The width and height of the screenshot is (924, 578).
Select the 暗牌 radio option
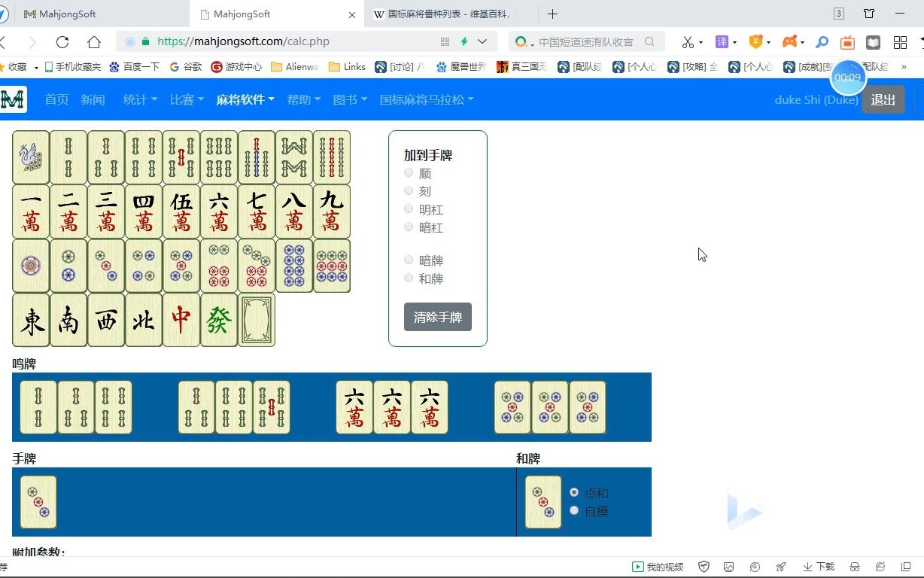click(x=409, y=260)
